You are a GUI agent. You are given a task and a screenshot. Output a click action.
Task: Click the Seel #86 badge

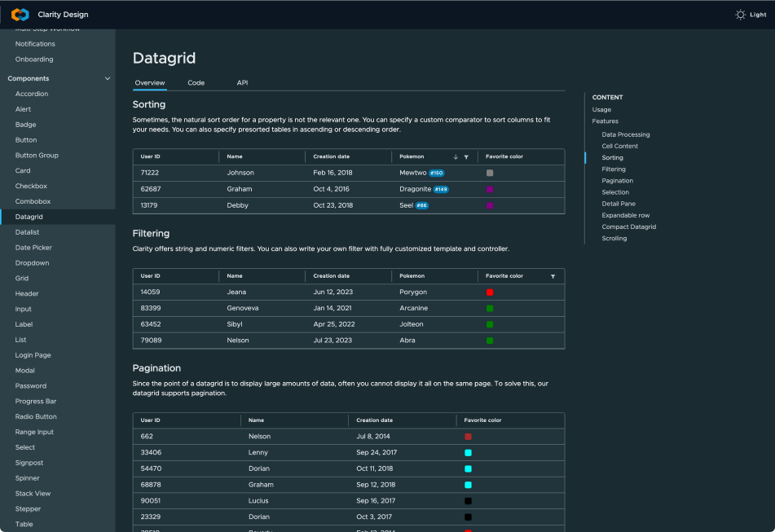pyautogui.click(x=421, y=205)
